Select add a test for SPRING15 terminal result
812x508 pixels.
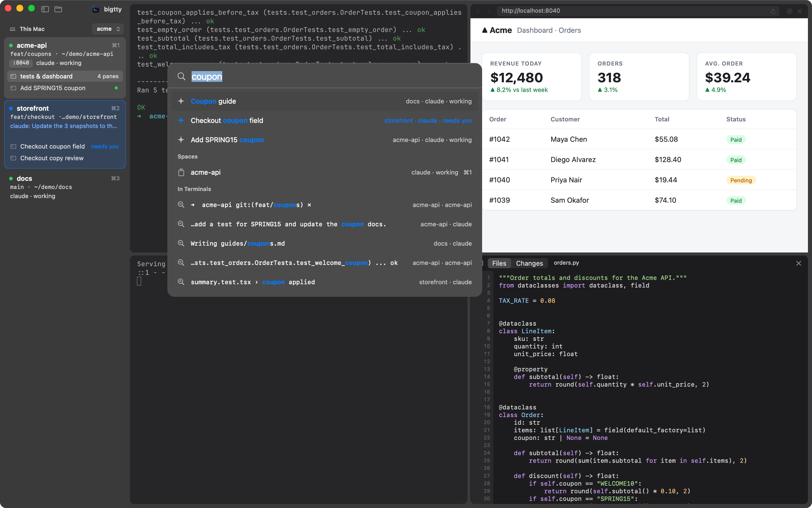coord(325,224)
